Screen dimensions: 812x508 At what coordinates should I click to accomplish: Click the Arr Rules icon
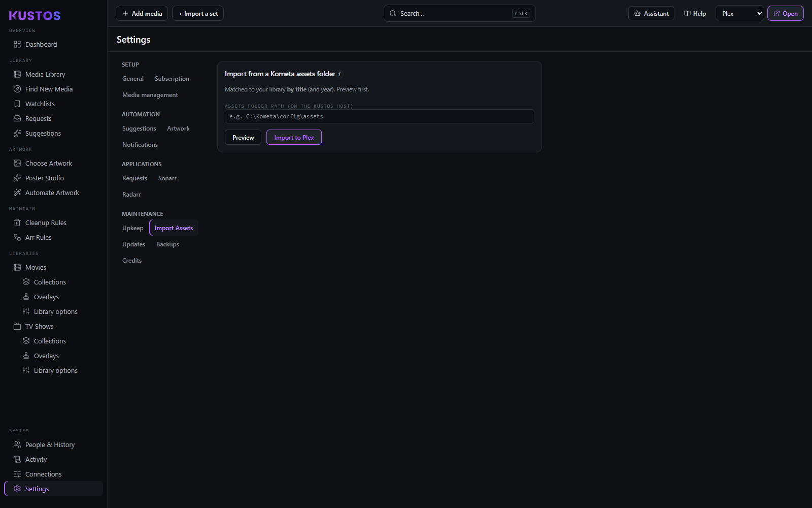point(17,237)
